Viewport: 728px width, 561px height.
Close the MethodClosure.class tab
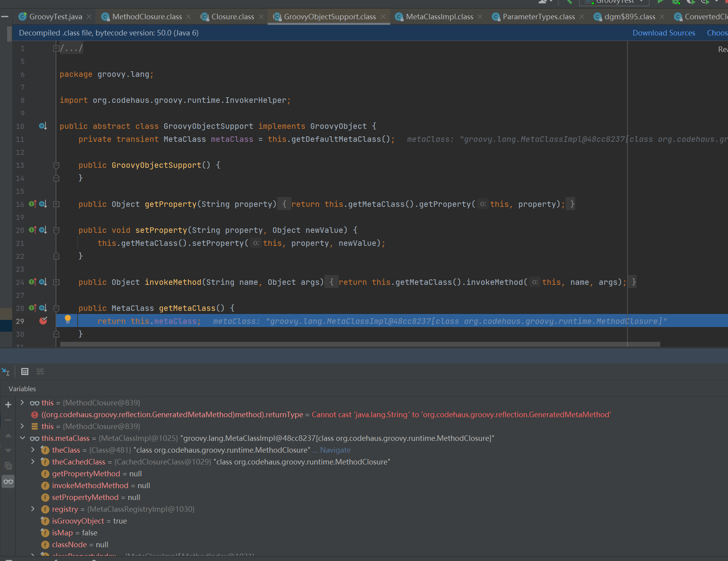[x=188, y=17]
